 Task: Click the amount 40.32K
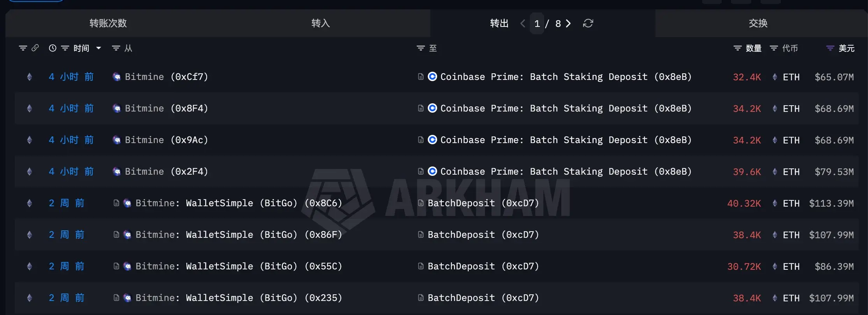coord(744,204)
